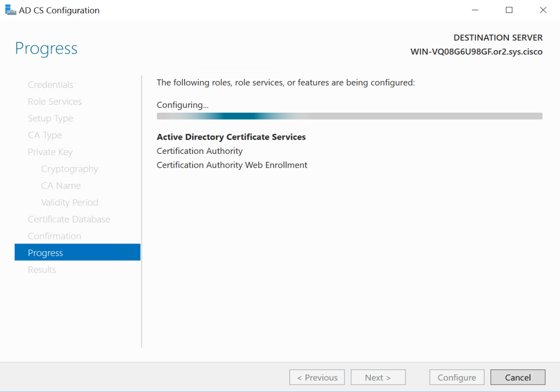The image size is (560, 392).
Task: Click the AD CS Configuration app icon
Action: point(11,10)
